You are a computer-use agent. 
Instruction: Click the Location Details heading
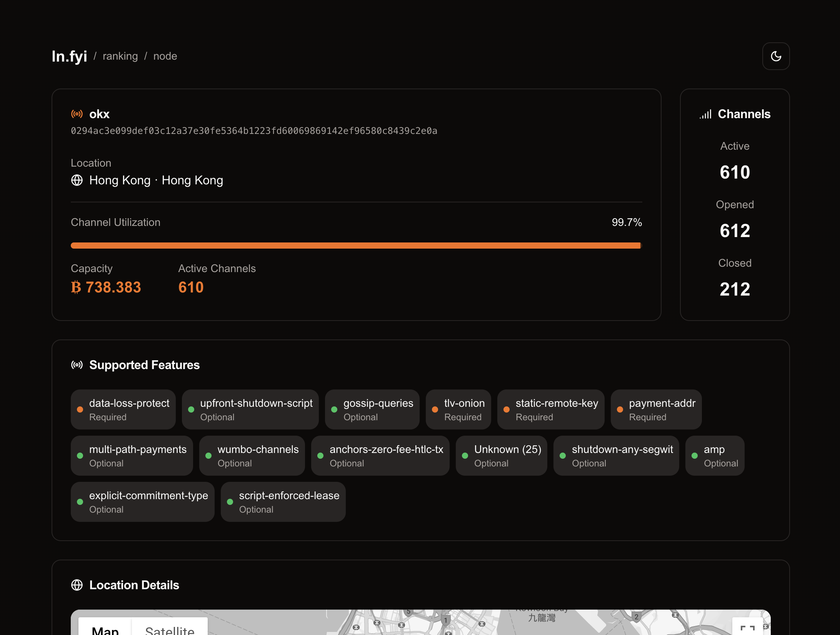pos(134,585)
